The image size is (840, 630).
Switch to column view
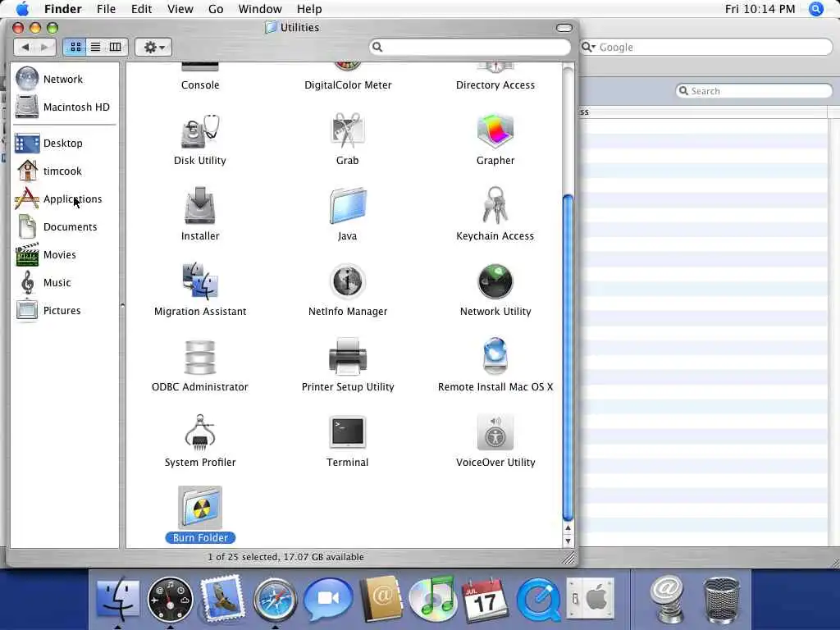[x=116, y=47]
